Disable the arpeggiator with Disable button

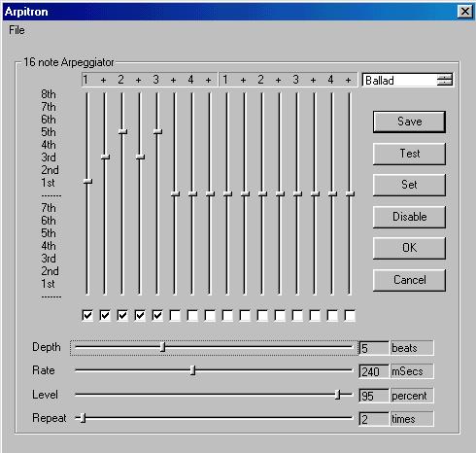coord(409,217)
